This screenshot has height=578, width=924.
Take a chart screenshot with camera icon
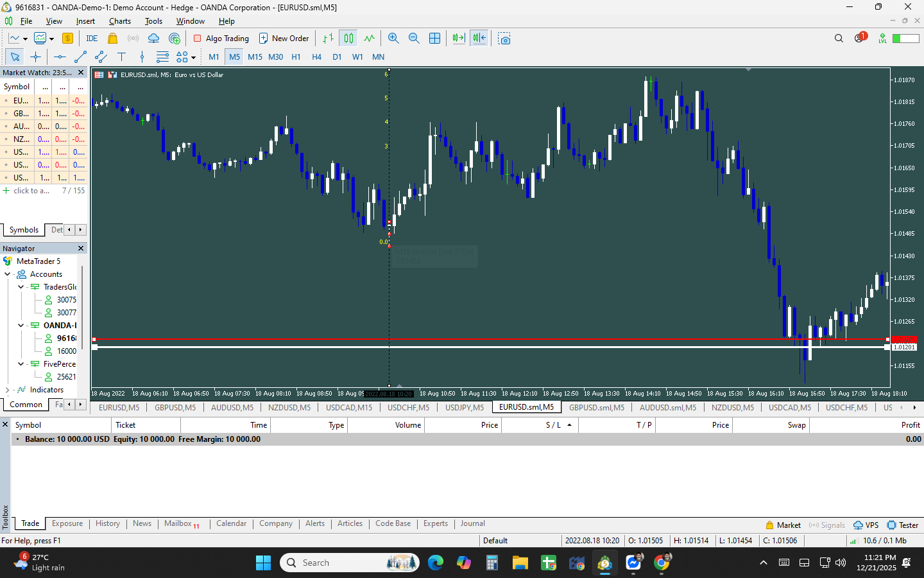tap(504, 39)
